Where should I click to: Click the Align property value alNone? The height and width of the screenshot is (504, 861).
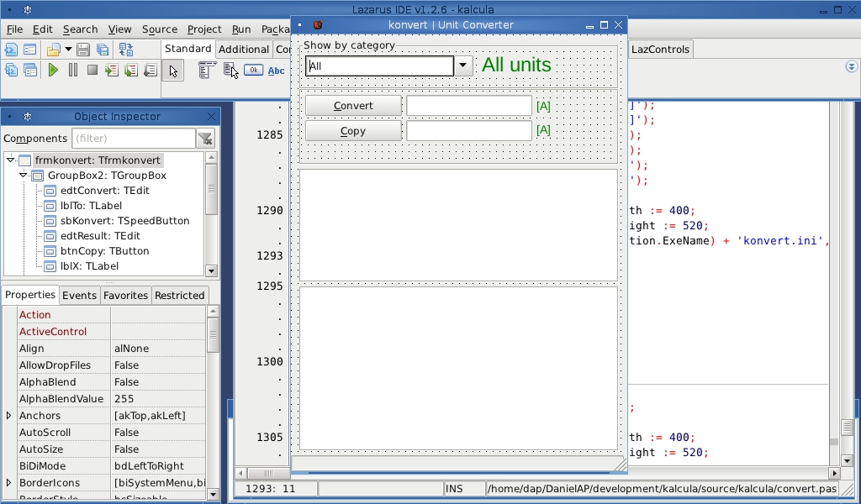pyautogui.click(x=158, y=349)
